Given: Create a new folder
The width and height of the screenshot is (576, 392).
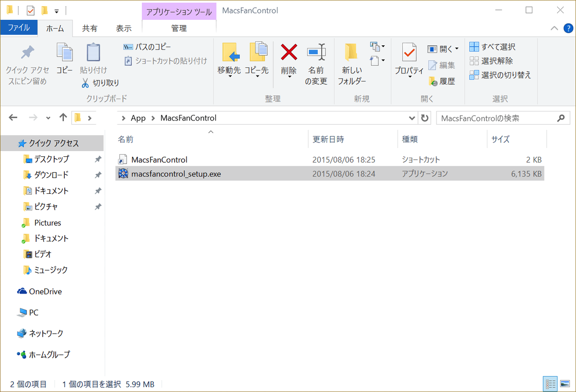Looking at the screenshot, I should point(351,64).
